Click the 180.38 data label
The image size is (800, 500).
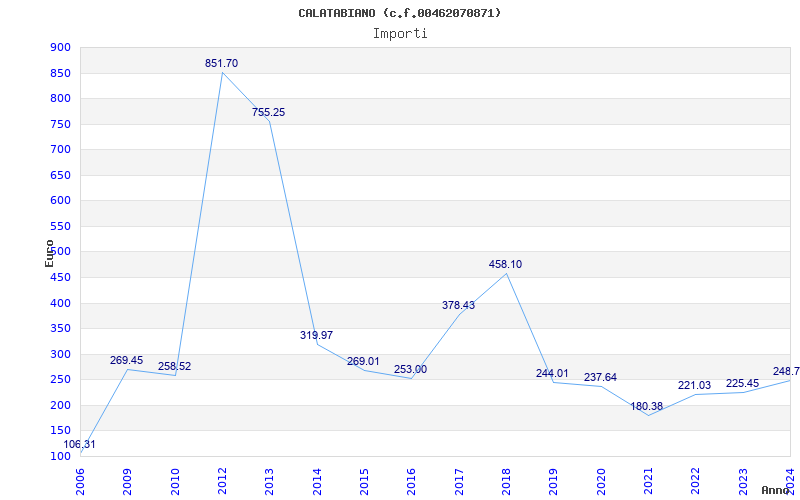(x=646, y=407)
